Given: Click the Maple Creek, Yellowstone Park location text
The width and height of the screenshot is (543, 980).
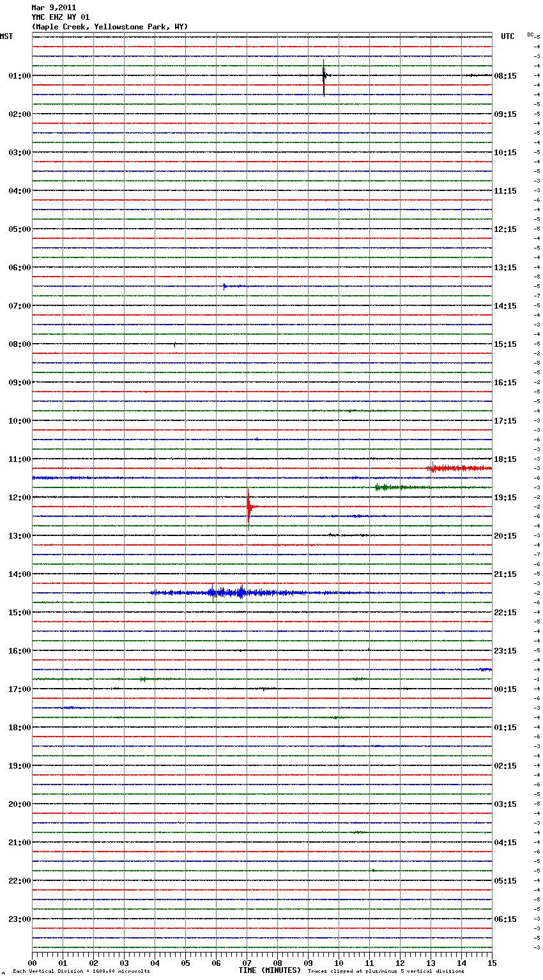Looking at the screenshot, I should pos(110,27).
